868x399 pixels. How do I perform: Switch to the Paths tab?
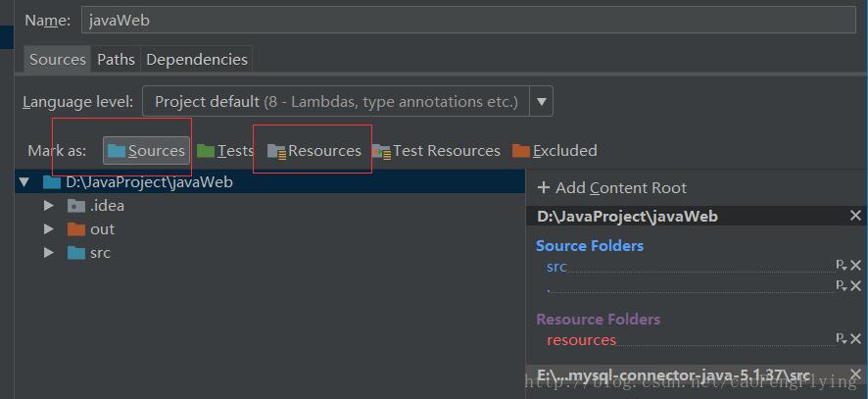[x=116, y=60]
